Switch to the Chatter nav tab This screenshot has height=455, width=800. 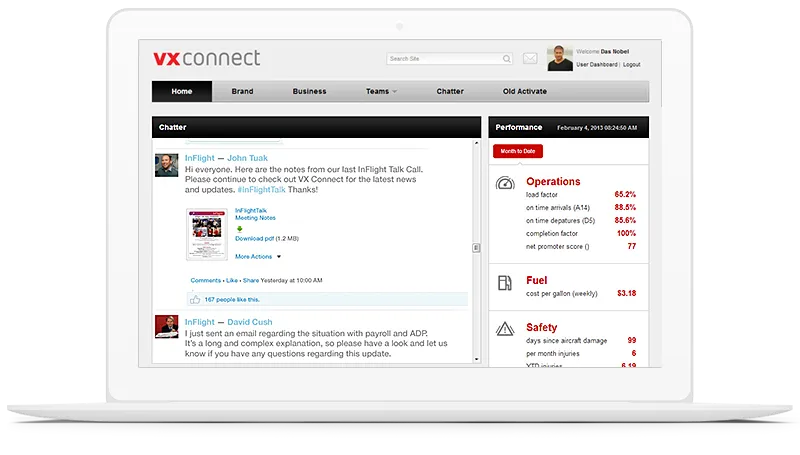(450, 91)
